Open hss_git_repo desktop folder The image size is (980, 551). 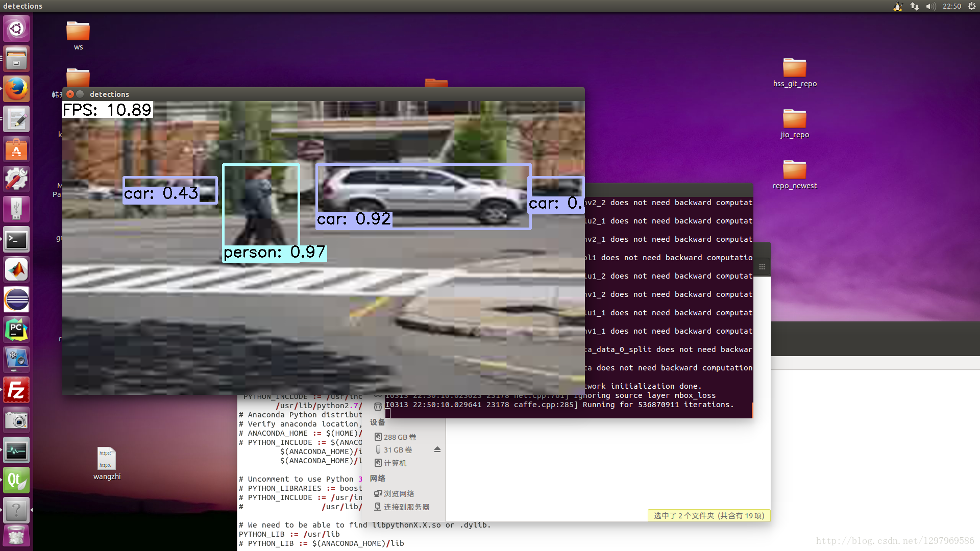coord(795,72)
